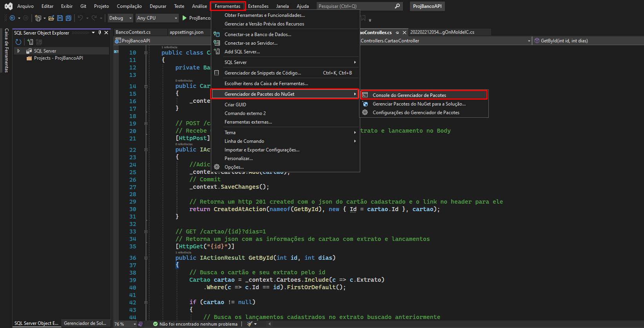Open the Debug configuration dropdown
The image size is (644, 328).
pyautogui.click(x=121, y=18)
